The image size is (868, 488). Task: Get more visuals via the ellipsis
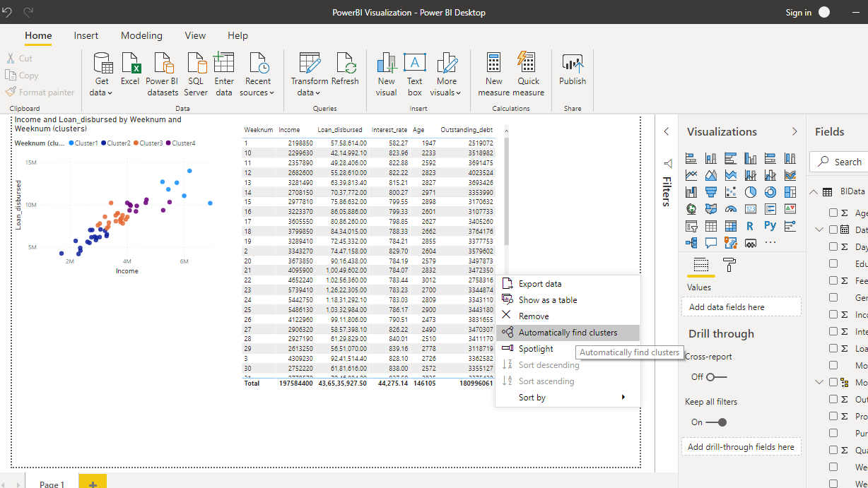click(770, 243)
